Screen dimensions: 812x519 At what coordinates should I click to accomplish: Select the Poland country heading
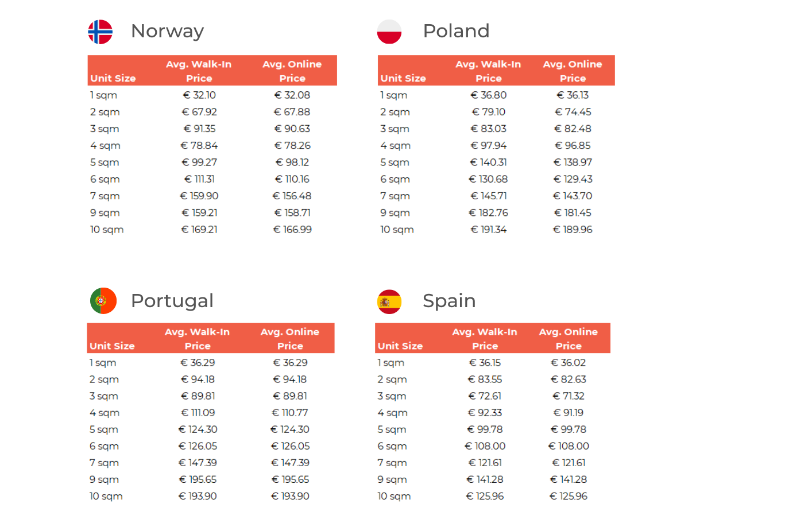tap(456, 31)
